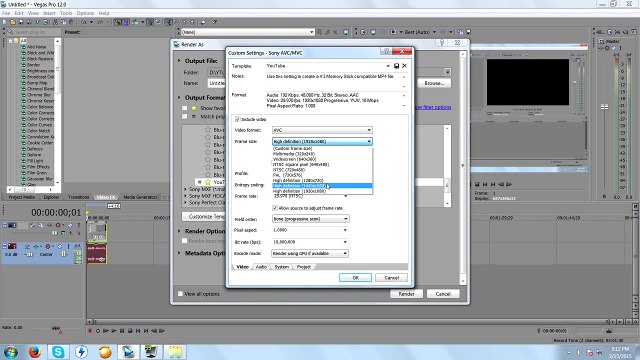Click the master volume fader in the mixer

(x=604, y=107)
